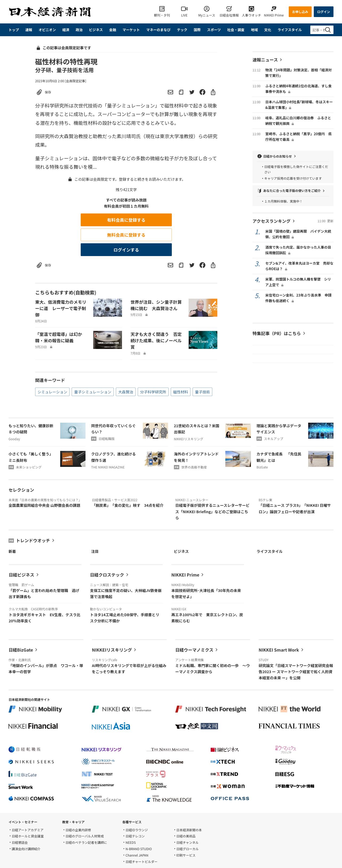The width and height of the screenshot is (342, 868).
Task: Share on Twitter using bottom icon
Action: pos(192,265)
